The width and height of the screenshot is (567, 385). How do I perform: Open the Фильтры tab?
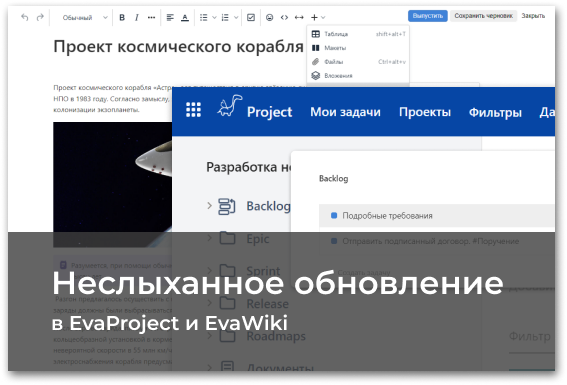pyautogui.click(x=495, y=112)
